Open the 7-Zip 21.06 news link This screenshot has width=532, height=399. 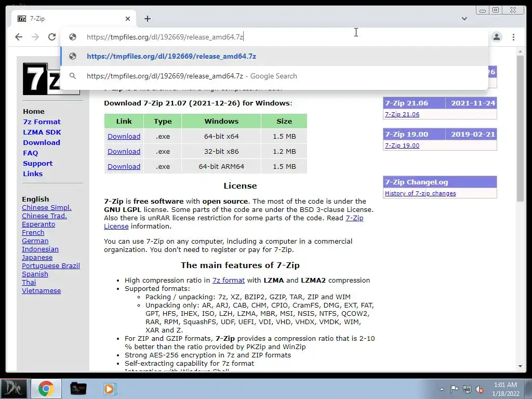[x=402, y=114]
